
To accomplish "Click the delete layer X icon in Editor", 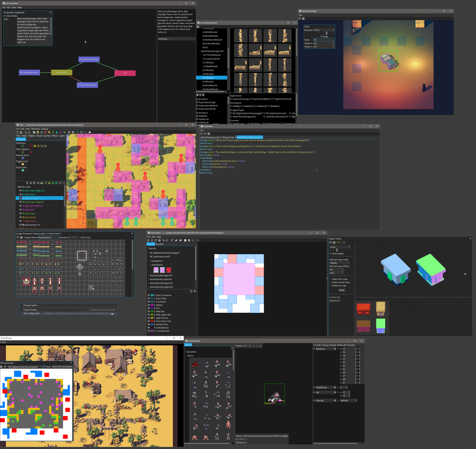I will pyautogui.click(x=38, y=183).
